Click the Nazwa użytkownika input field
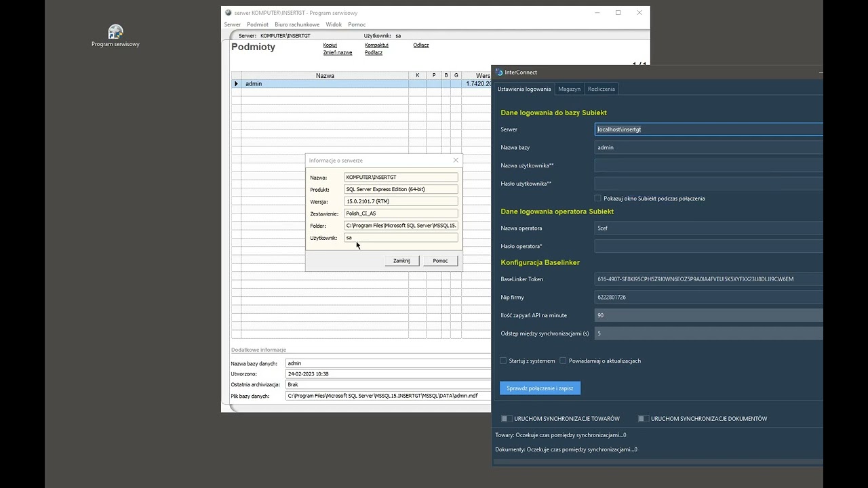The width and height of the screenshot is (868, 488). (x=709, y=165)
